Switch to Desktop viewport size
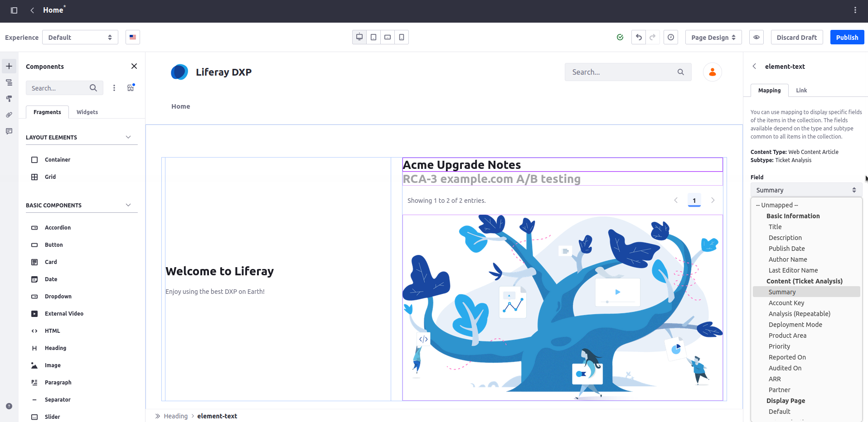Image resolution: width=868 pixels, height=422 pixels. pyautogui.click(x=359, y=37)
